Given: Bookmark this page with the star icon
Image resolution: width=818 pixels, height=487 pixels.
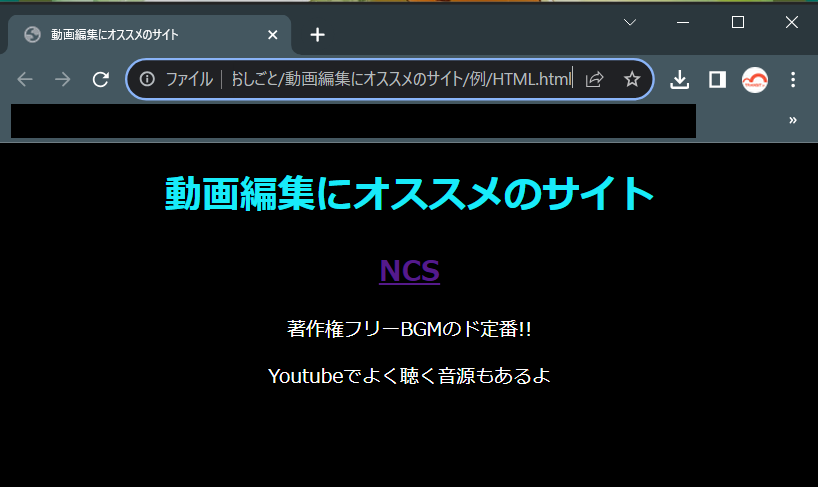Looking at the screenshot, I should (632, 80).
